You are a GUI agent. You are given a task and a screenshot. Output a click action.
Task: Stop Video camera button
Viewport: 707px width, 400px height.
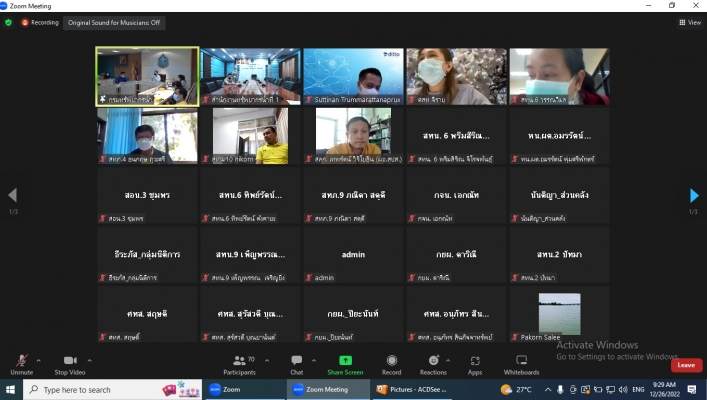pos(70,365)
